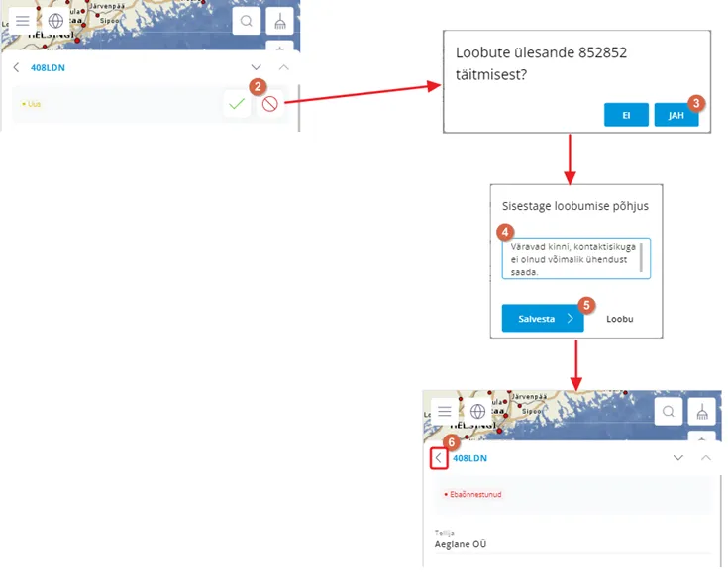Click Loobu to cancel reason entry

click(x=619, y=319)
